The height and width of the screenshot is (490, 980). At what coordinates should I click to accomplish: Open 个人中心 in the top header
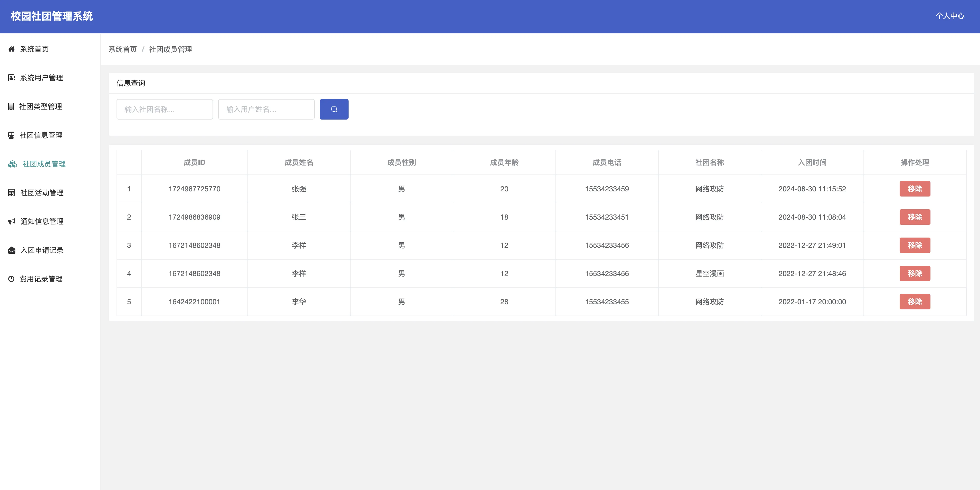click(949, 16)
